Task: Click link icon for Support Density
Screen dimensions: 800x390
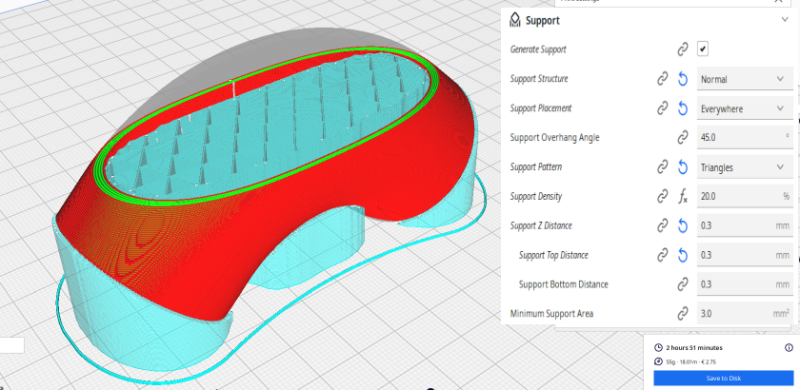Action: (662, 196)
